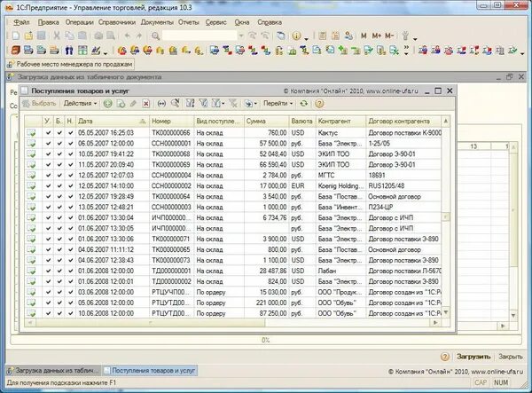Click filter by current value icon

click(203, 103)
